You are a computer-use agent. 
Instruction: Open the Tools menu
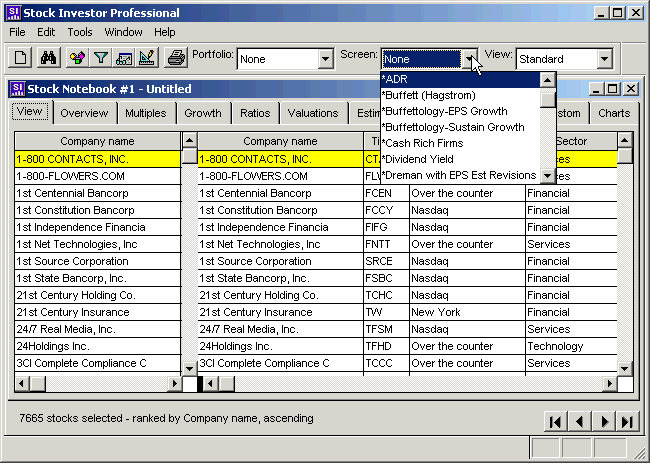click(80, 32)
